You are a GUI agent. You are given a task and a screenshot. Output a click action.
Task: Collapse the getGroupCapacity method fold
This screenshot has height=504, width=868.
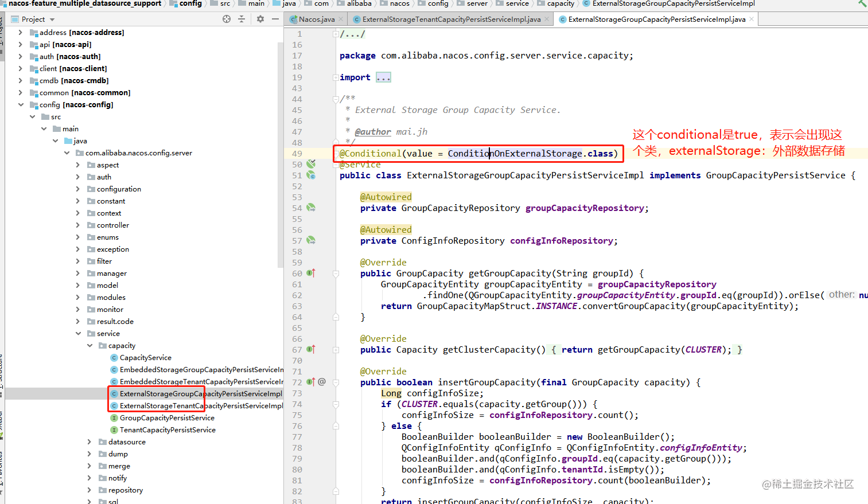pos(336,274)
